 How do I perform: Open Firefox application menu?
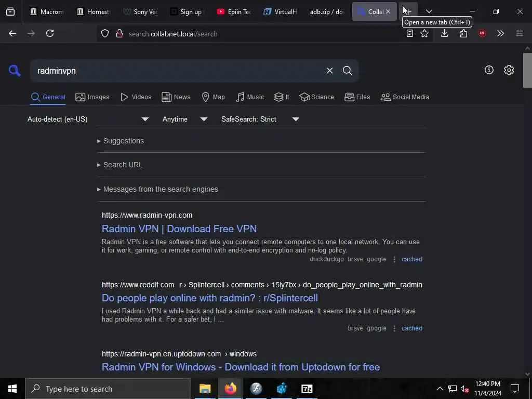[520, 33]
